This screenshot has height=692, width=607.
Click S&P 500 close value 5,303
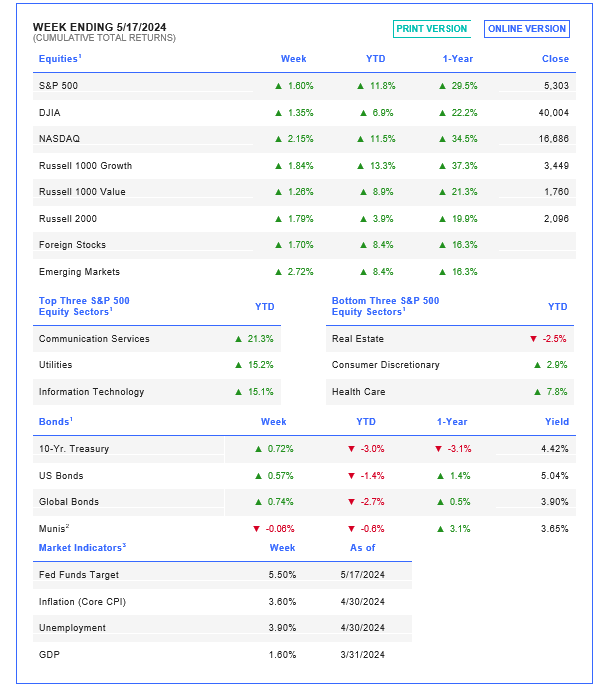click(556, 86)
